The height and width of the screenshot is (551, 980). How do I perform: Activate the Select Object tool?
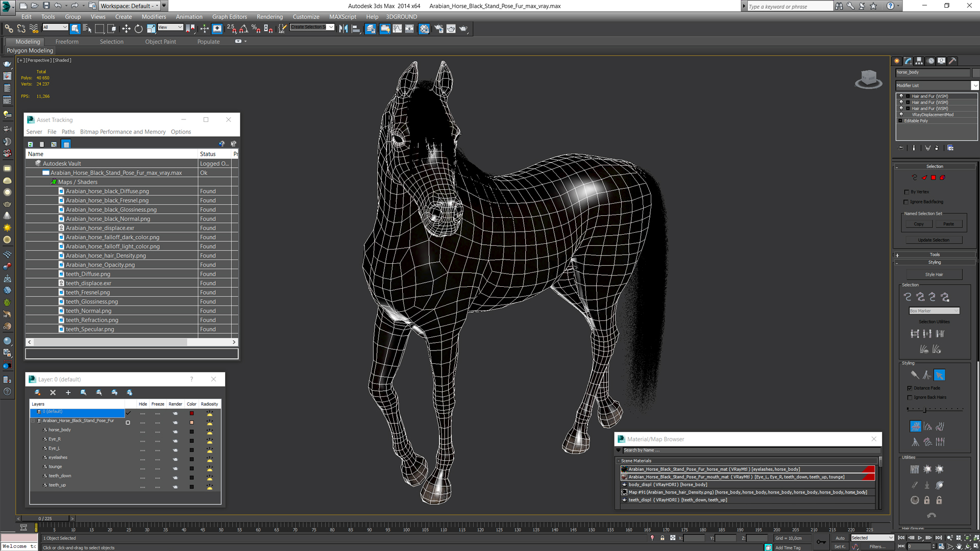[x=75, y=29]
